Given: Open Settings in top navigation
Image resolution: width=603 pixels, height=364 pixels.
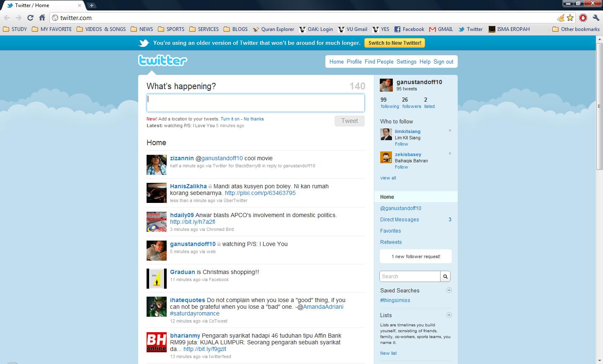Looking at the screenshot, I should tap(407, 62).
